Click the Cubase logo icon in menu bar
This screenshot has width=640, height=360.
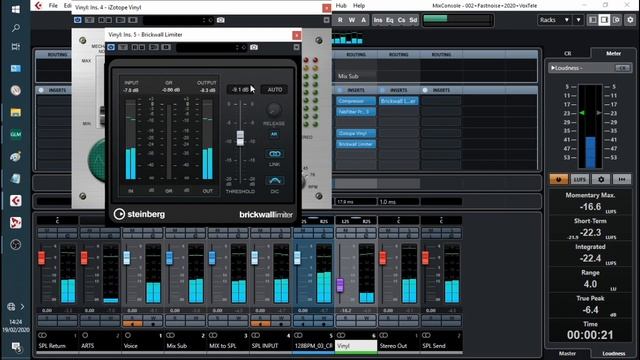(38, 6)
